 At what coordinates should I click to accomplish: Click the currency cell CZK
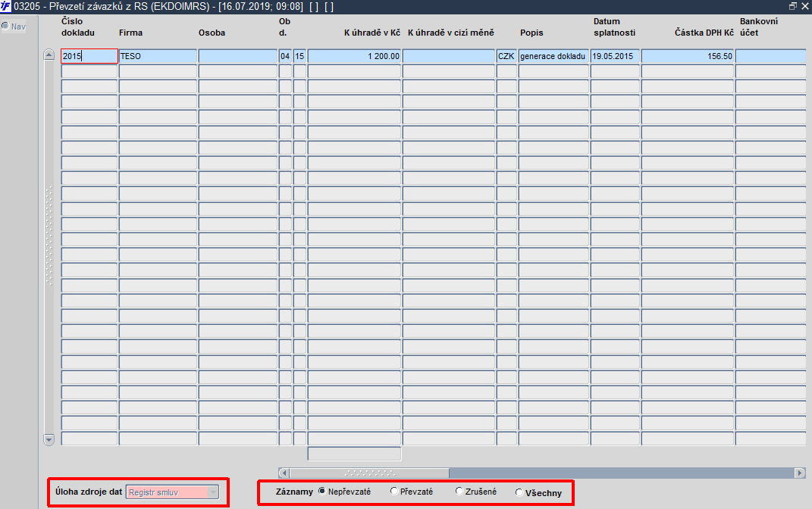[506, 56]
